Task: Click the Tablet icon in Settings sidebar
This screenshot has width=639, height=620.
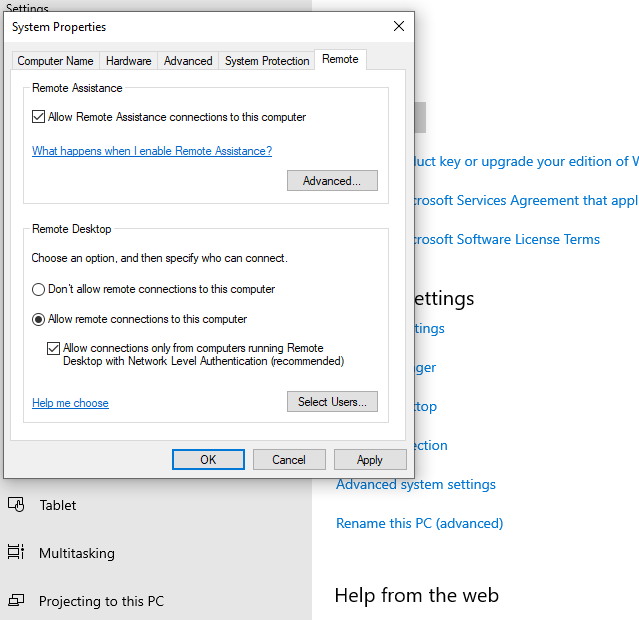Action: [16, 505]
